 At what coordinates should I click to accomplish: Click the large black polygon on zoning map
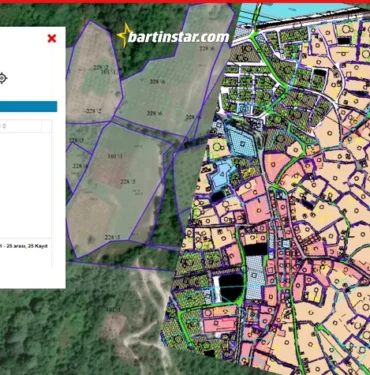point(231,287)
